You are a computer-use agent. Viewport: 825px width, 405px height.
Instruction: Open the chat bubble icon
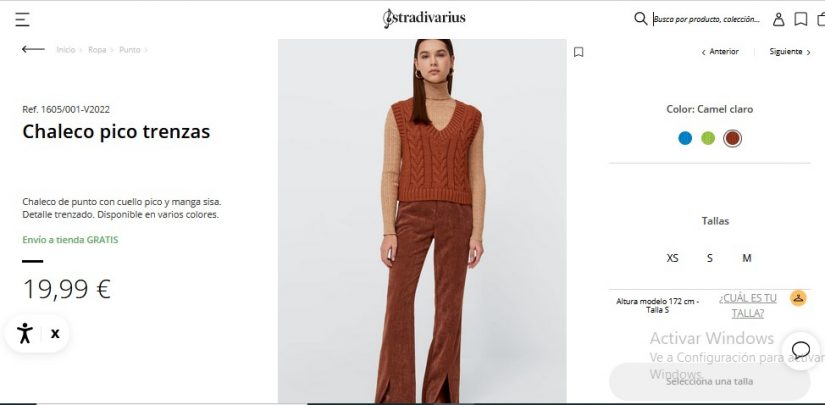point(801,350)
